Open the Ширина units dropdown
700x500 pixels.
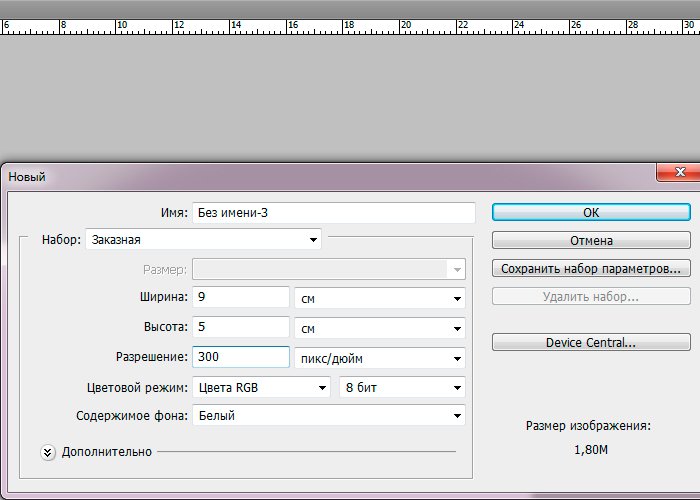tap(380, 298)
